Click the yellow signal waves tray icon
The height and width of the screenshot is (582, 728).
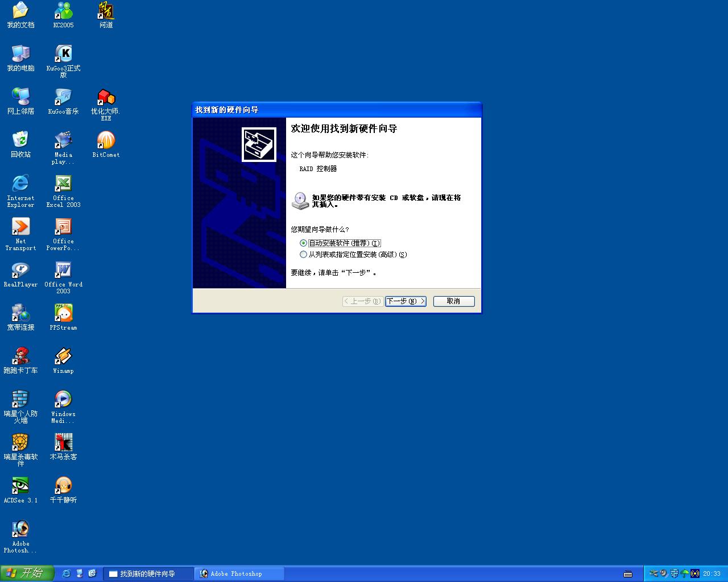coord(695,573)
